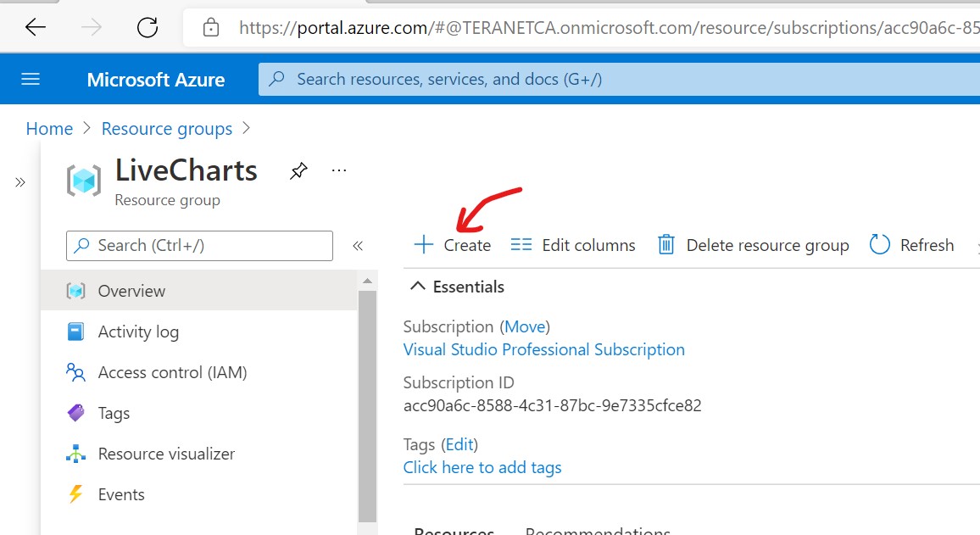This screenshot has width=980, height=535.
Task: Click the Subscription ID value text
Action: tap(553, 405)
